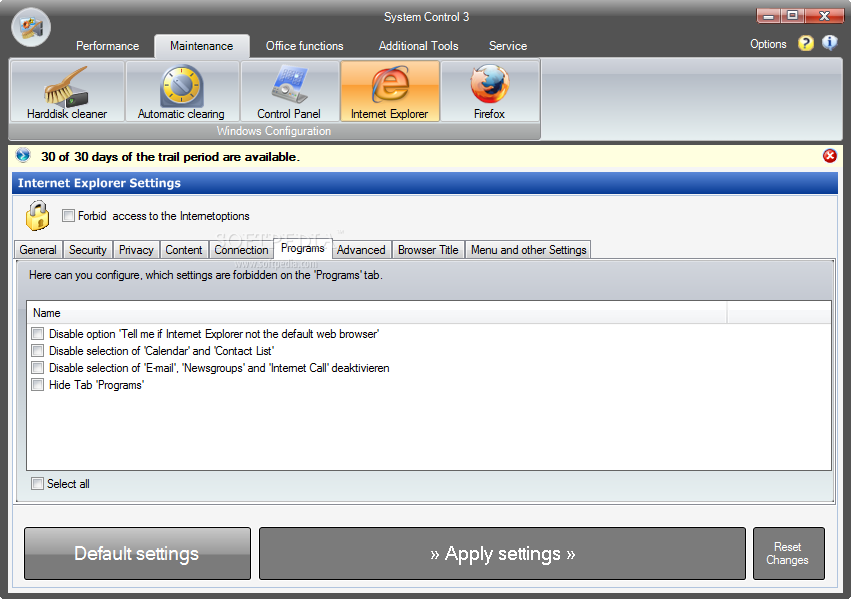
Task: Switch to the Maintenance tab
Action: pos(201,46)
